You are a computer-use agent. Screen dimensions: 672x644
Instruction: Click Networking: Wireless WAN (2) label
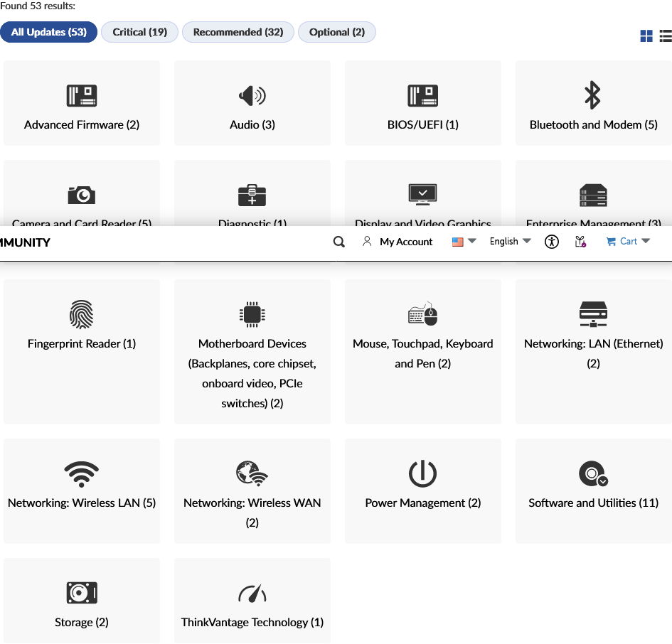coord(252,513)
